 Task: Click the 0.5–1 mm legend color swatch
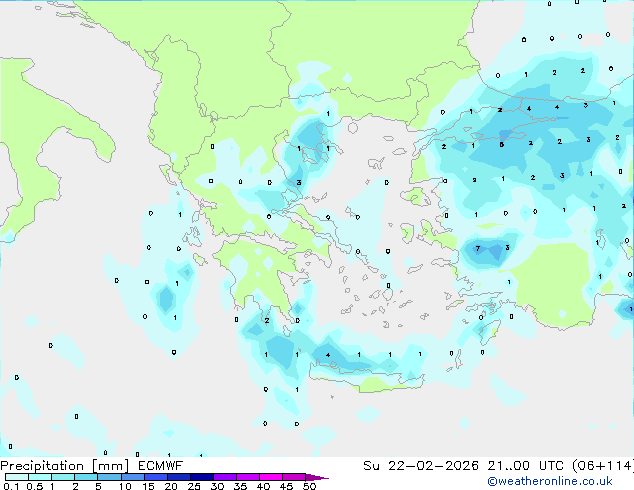coord(40,477)
